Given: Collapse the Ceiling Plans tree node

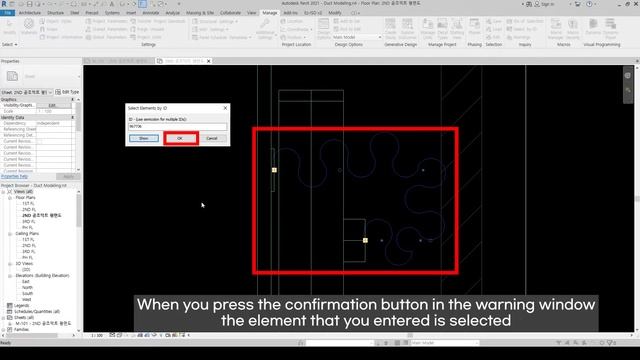Looking at the screenshot, I should point(10,234).
